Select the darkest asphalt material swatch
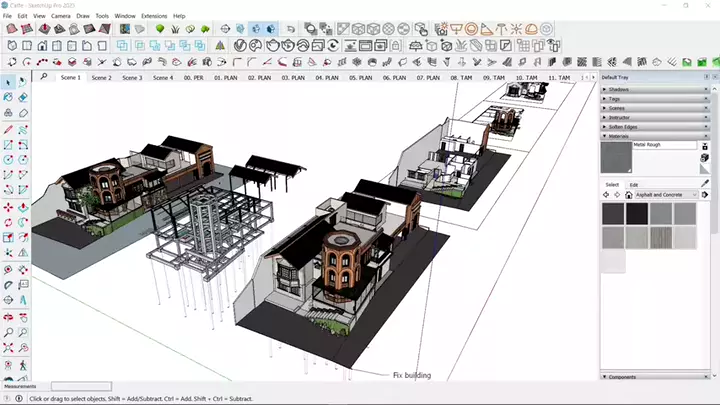 (x=636, y=213)
